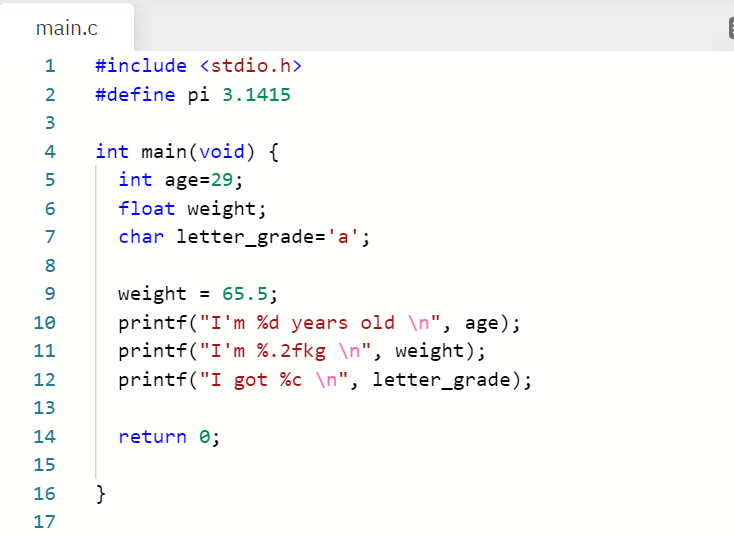Viewport: 734px width, 536px height.
Task: Click on 'age=29;' declaration
Action: click(x=204, y=180)
